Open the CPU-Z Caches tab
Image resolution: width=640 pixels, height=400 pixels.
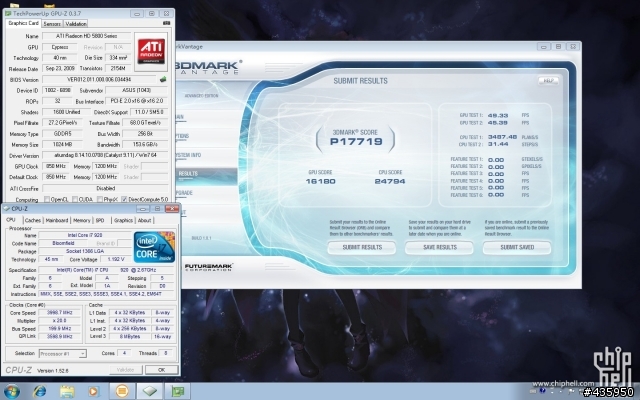click(x=33, y=220)
